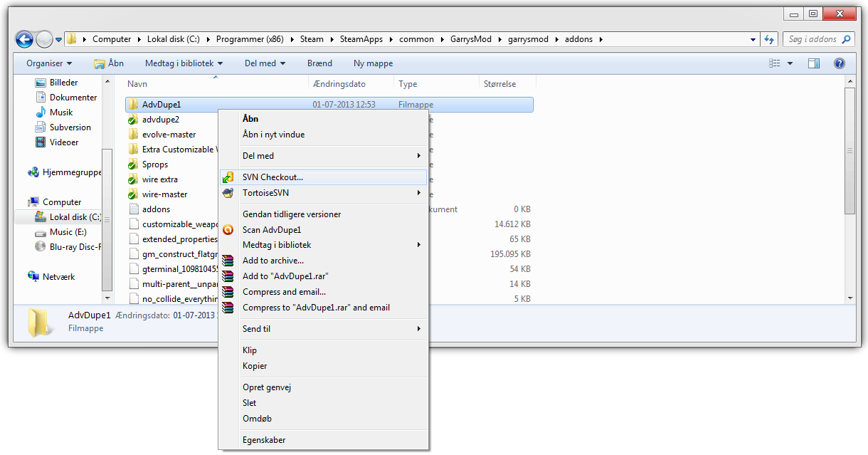Open the address bar history dropdown arrow
Image resolution: width=868 pixels, height=455 pixels.
tap(753, 39)
